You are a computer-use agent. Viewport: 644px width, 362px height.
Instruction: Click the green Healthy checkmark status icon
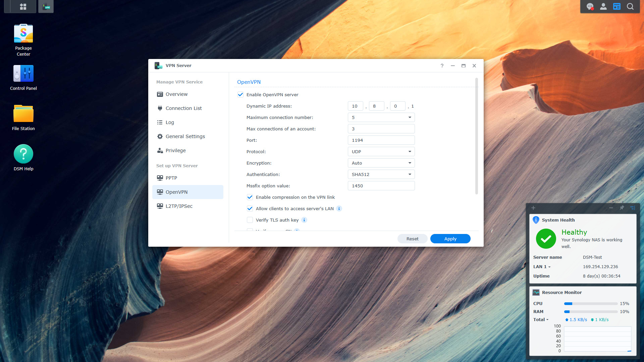546,239
